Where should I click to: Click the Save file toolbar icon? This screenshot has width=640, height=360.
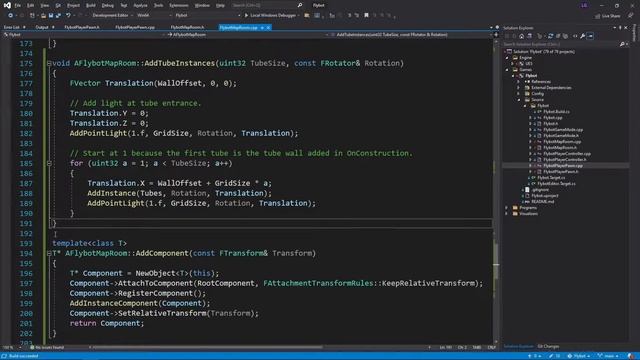click(x=51, y=16)
